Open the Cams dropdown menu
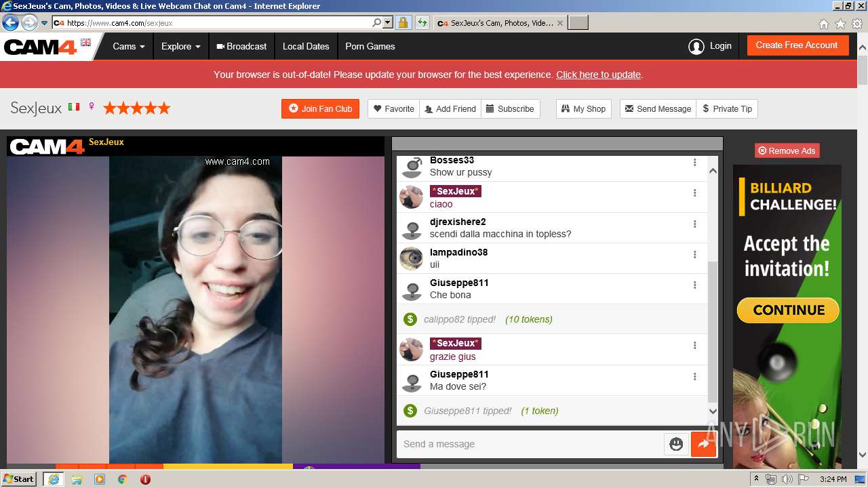This screenshot has height=488, width=868. pyautogui.click(x=129, y=46)
